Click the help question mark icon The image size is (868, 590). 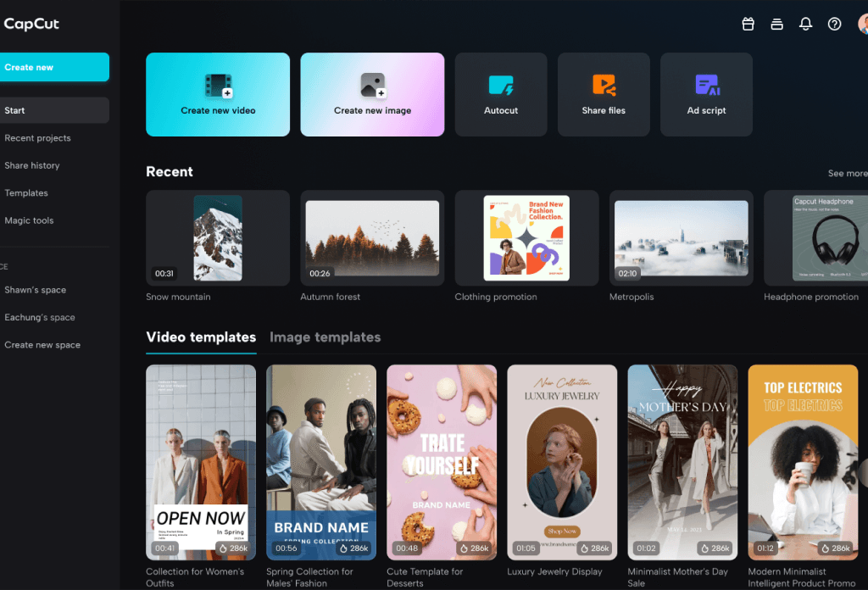coord(834,25)
